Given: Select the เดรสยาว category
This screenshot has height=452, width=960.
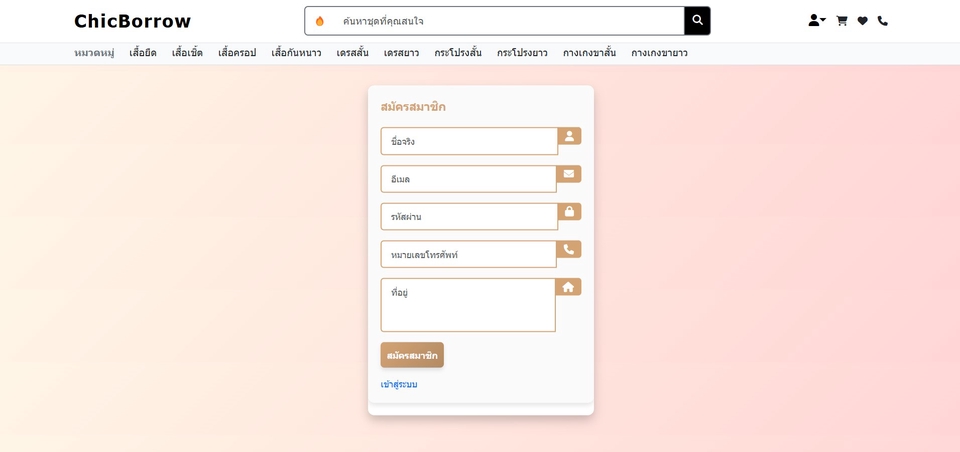Looking at the screenshot, I should [x=402, y=53].
